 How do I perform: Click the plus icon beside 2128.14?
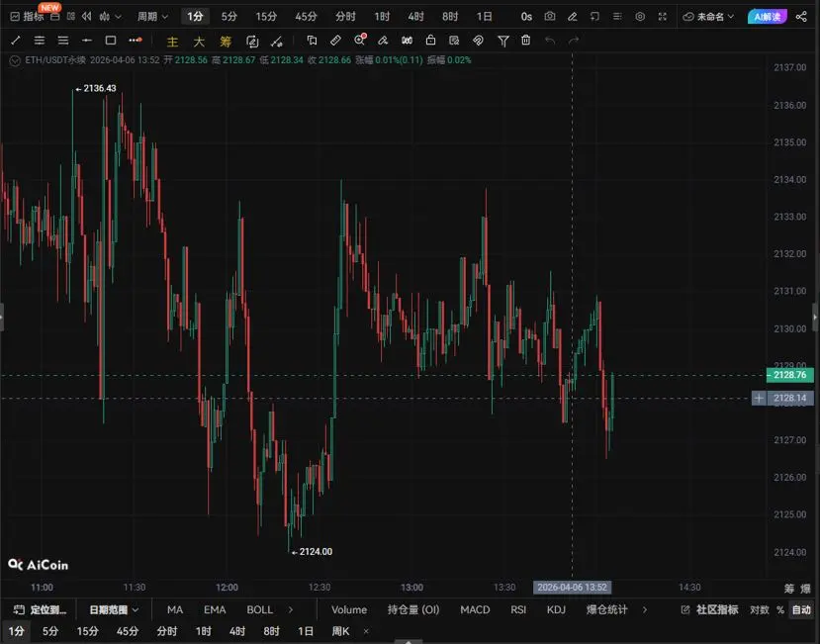click(x=759, y=398)
